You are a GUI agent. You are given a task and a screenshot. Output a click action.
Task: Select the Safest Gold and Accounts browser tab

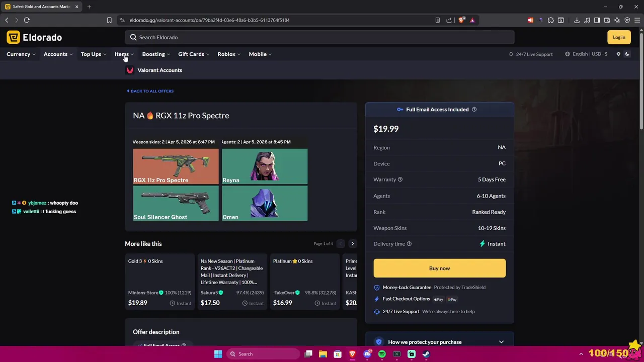click(41, 7)
